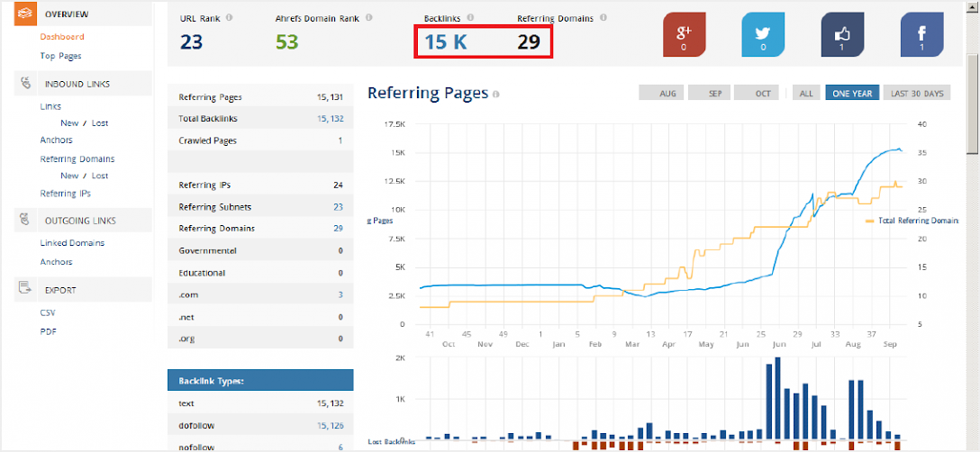Click the thumbs-up likes icon

(842, 35)
